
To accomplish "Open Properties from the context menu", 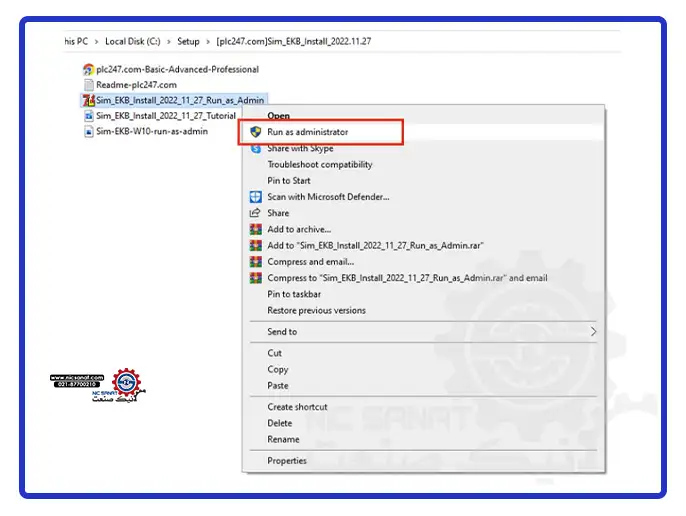I will pyautogui.click(x=287, y=461).
